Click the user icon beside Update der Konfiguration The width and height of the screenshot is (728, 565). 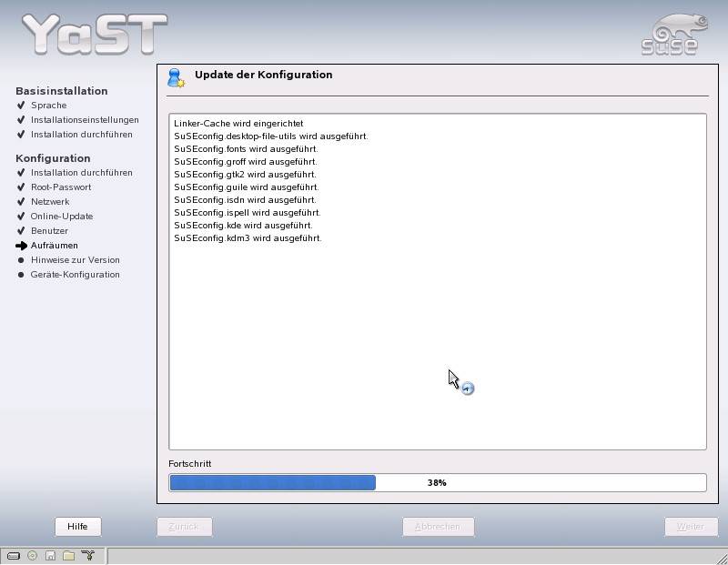click(176, 78)
